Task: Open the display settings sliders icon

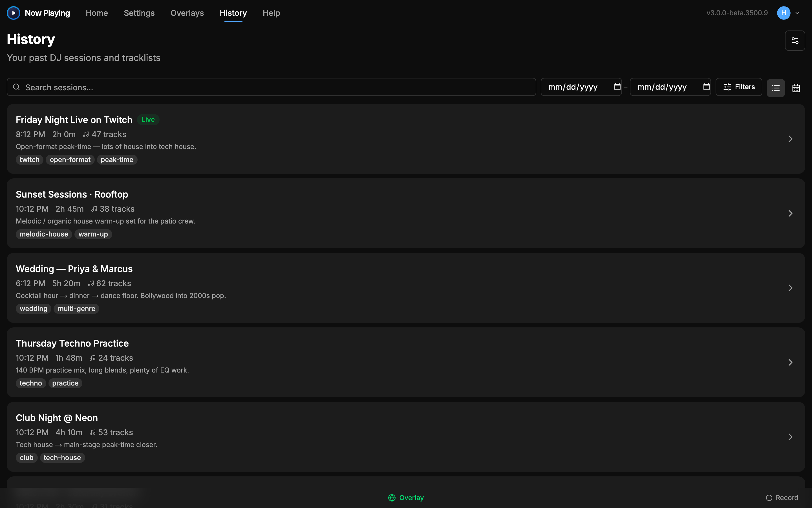Action: tap(795, 41)
